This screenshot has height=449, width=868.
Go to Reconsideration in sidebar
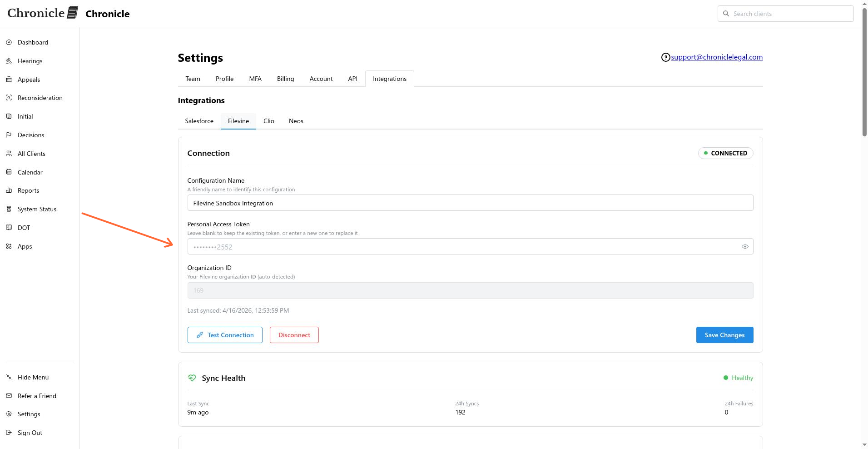pyautogui.click(x=40, y=98)
